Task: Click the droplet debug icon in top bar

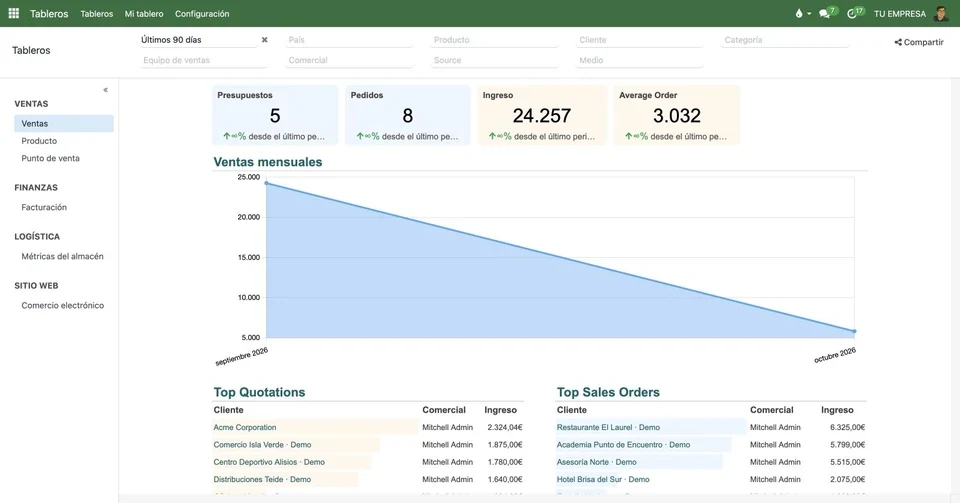Action: click(x=799, y=13)
